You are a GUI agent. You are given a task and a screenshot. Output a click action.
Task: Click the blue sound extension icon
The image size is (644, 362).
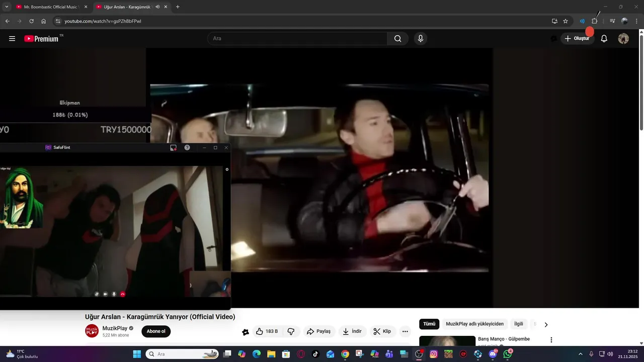[582, 21]
